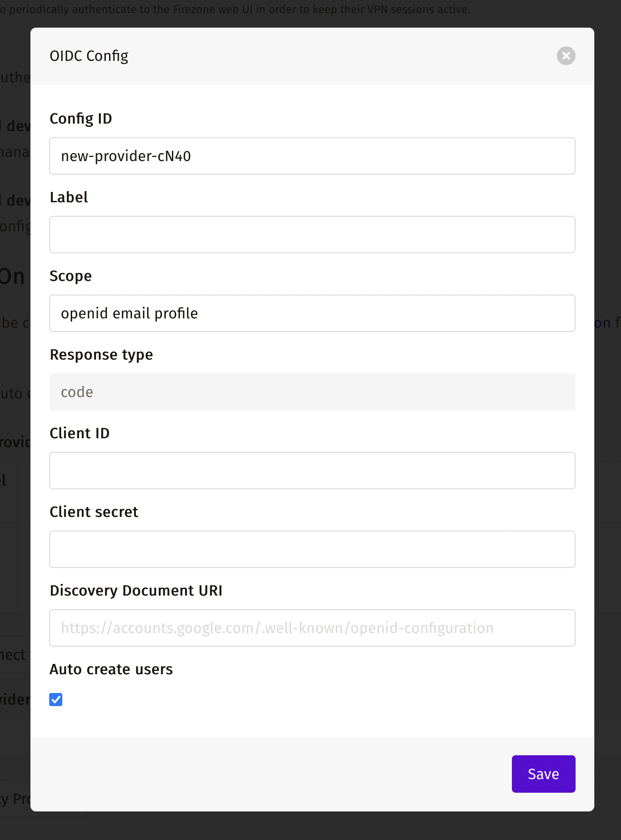This screenshot has height=840, width=621.
Task: Close the OIDC Config dialog
Action: 566,56
